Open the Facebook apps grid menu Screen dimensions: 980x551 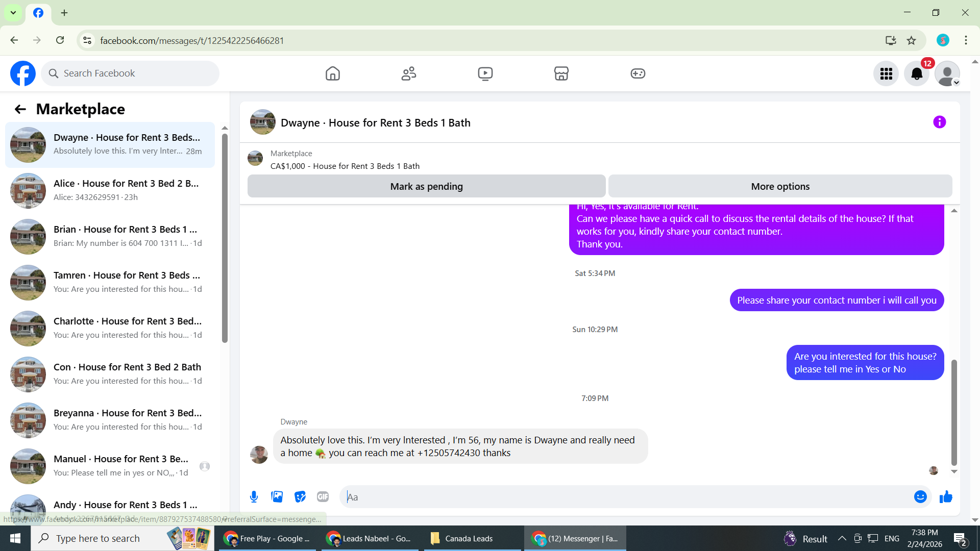[886, 74]
